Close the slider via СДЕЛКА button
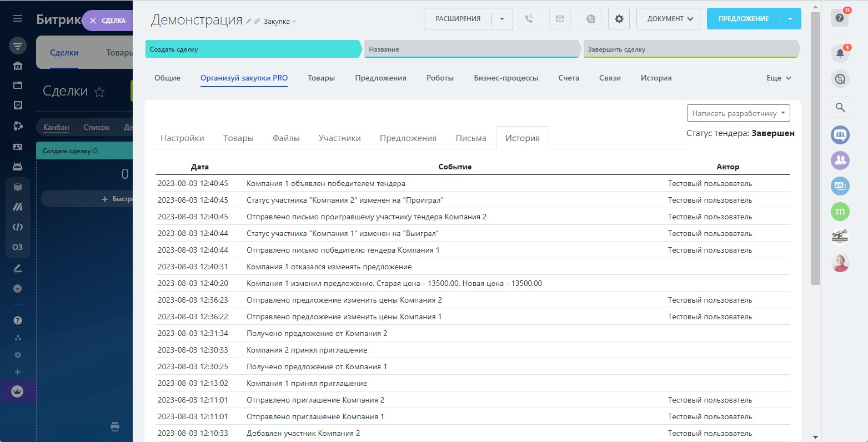 107,21
